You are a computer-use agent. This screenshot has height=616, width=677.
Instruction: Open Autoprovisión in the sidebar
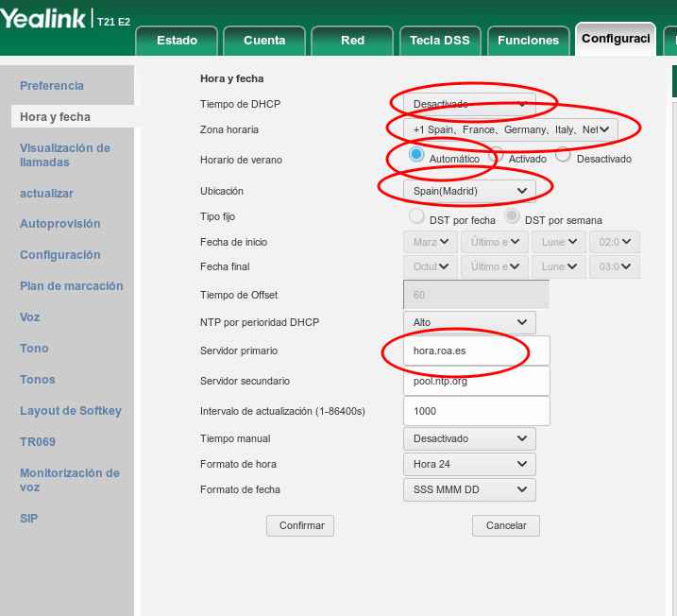click(x=59, y=225)
